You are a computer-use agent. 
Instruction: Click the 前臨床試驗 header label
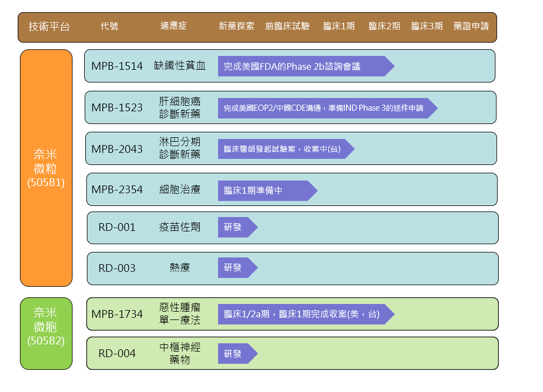[x=287, y=25]
